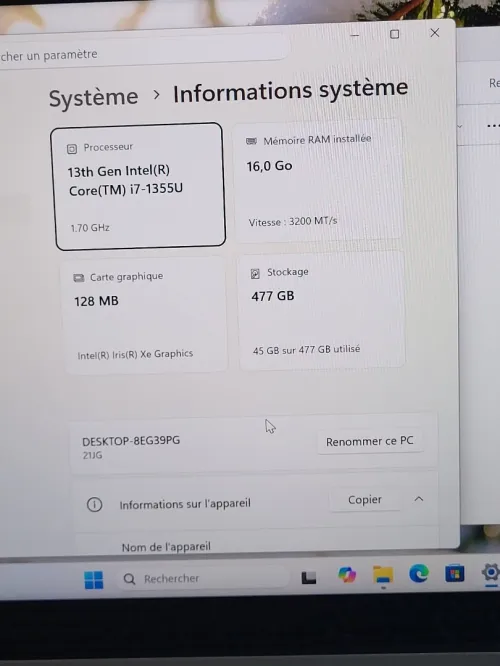
Task: Launch Microsoft Edge from the taskbar
Action: pyautogui.click(x=419, y=574)
